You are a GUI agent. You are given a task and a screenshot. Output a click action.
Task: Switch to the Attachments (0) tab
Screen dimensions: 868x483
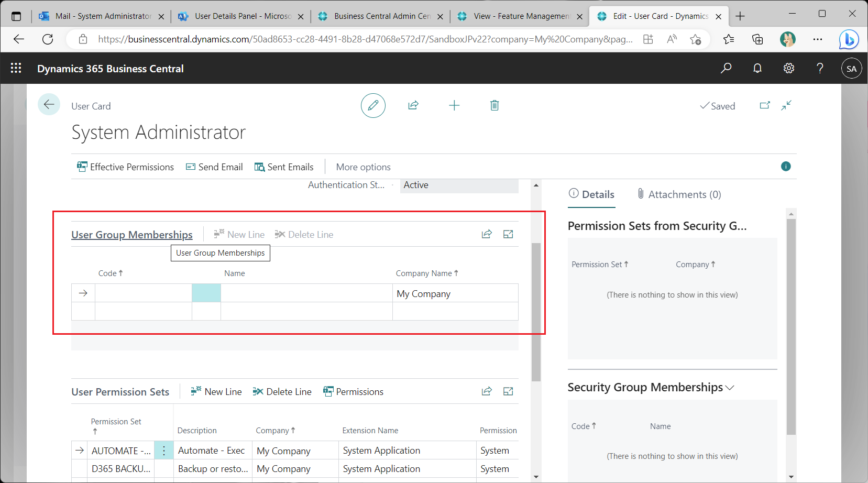pyautogui.click(x=679, y=194)
